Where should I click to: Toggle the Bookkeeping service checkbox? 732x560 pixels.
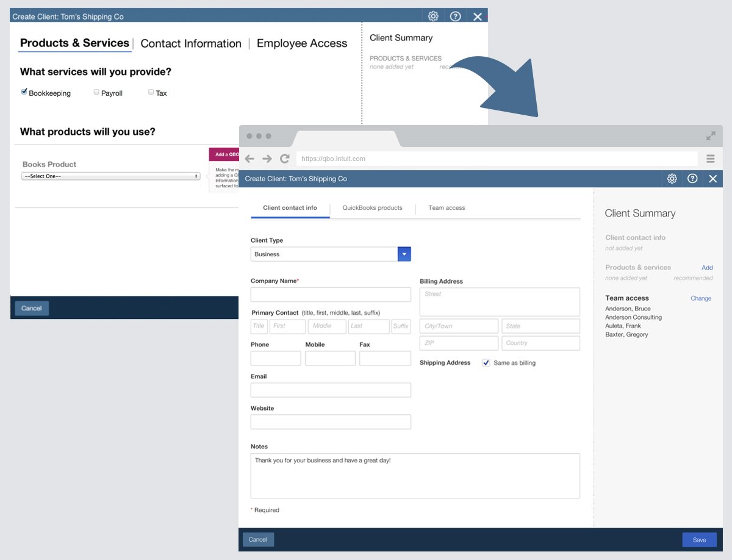[x=24, y=92]
